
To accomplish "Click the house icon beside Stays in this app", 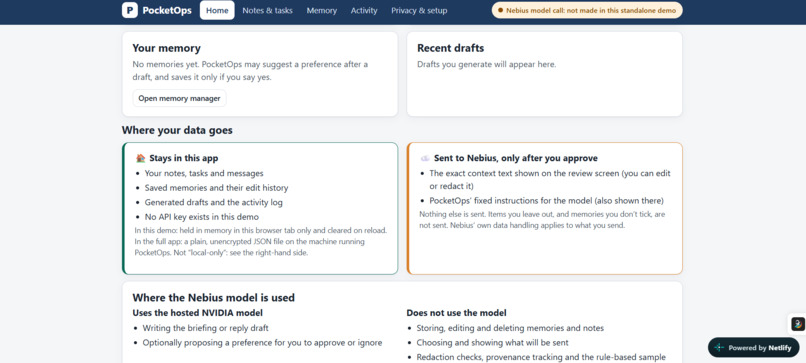I will [140, 158].
